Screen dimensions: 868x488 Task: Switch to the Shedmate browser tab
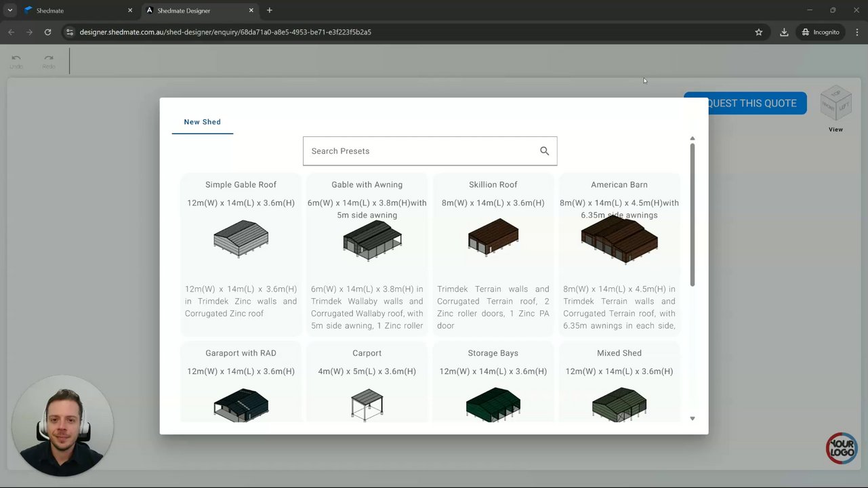tap(78, 11)
